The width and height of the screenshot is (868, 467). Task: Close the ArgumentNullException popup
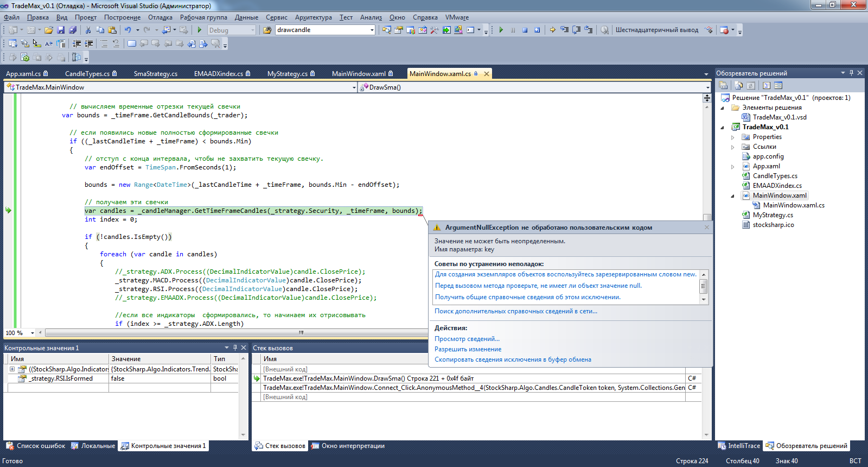coord(706,227)
